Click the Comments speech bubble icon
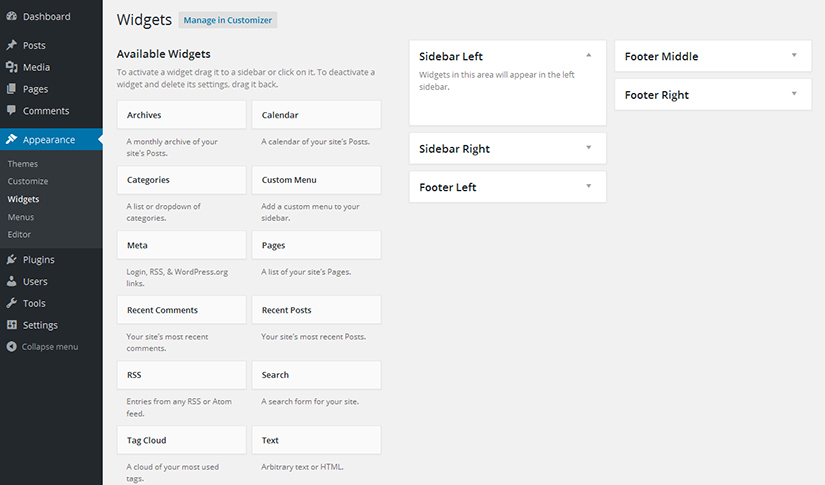Screen dimensions: 825x485 click(12, 111)
